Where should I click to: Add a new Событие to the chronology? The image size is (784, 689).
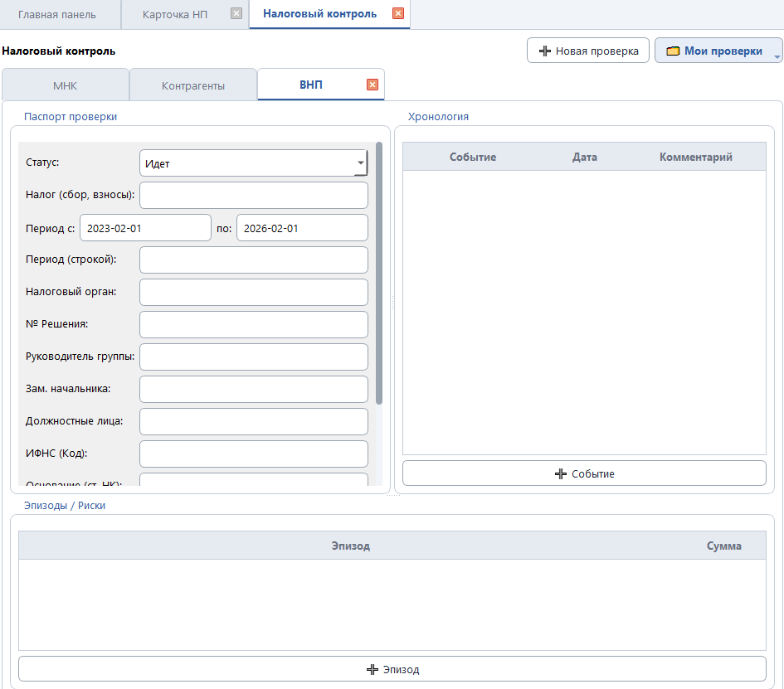[584, 473]
